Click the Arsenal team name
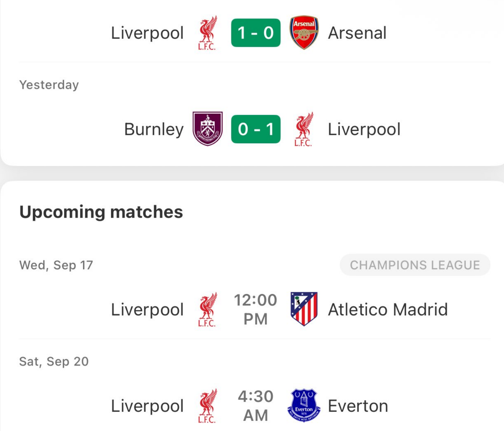504x431 pixels. pyautogui.click(x=357, y=33)
